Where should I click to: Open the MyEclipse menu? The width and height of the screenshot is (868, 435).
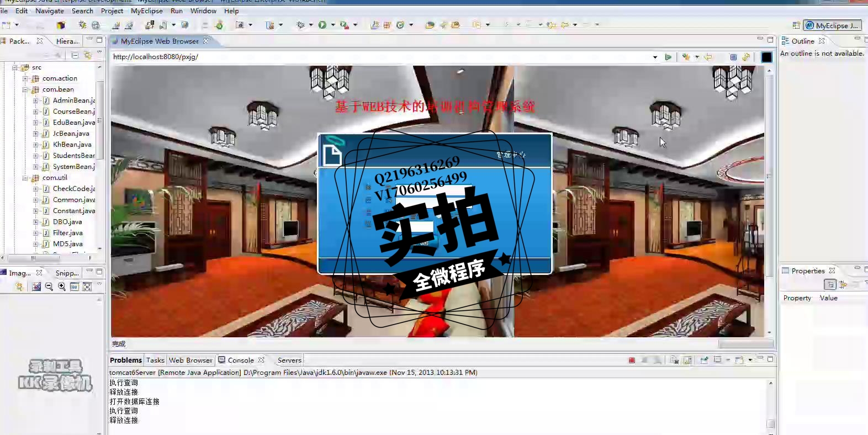146,11
